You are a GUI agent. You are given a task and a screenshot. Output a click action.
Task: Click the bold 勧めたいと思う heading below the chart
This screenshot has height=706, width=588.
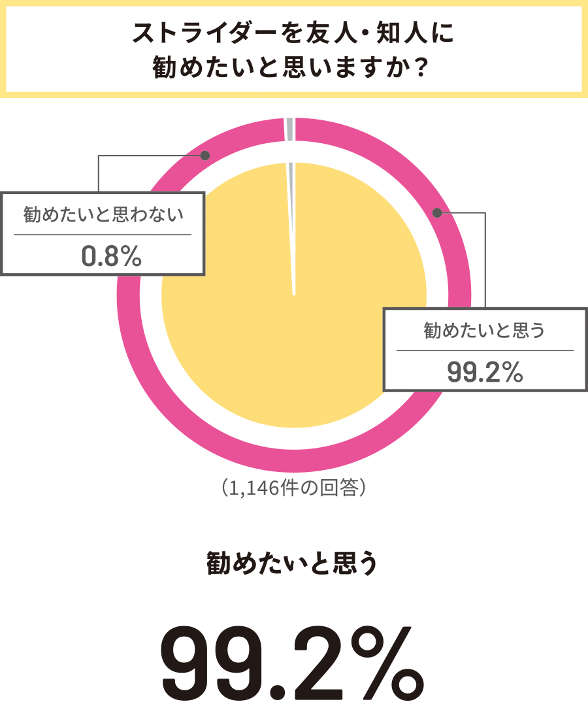(293, 563)
